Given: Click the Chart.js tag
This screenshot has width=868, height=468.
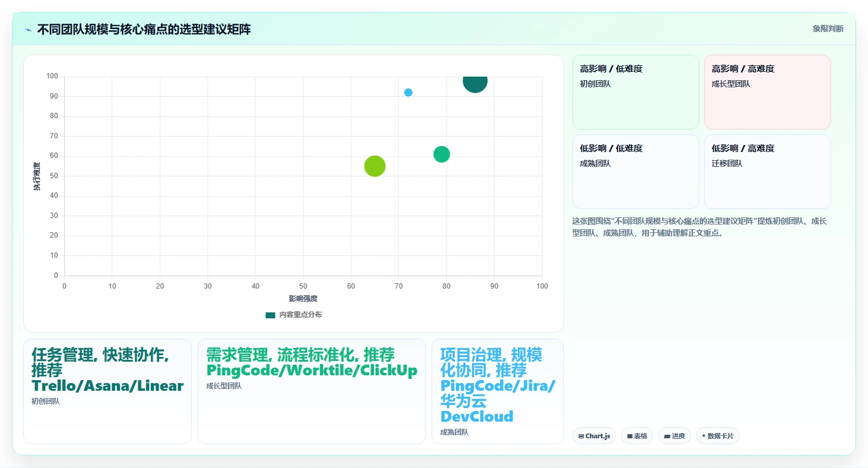Looking at the screenshot, I should click(x=594, y=436).
